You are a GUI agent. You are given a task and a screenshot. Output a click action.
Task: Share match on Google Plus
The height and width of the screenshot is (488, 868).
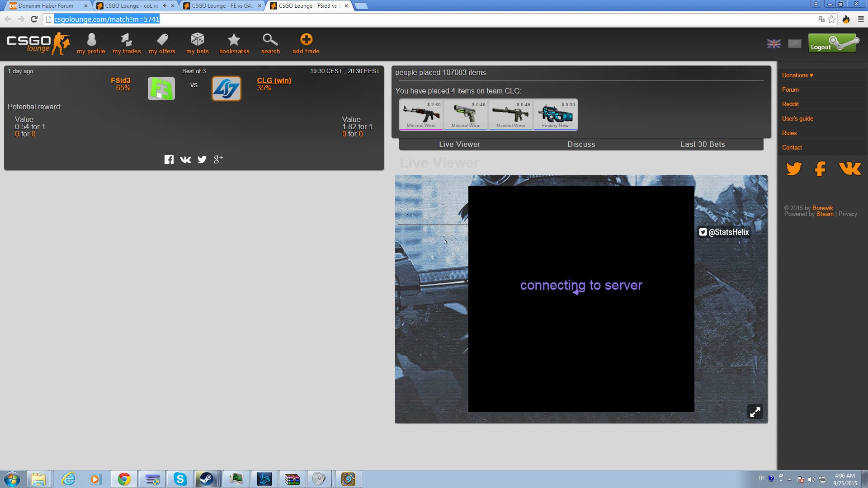pyautogui.click(x=218, y=159)
